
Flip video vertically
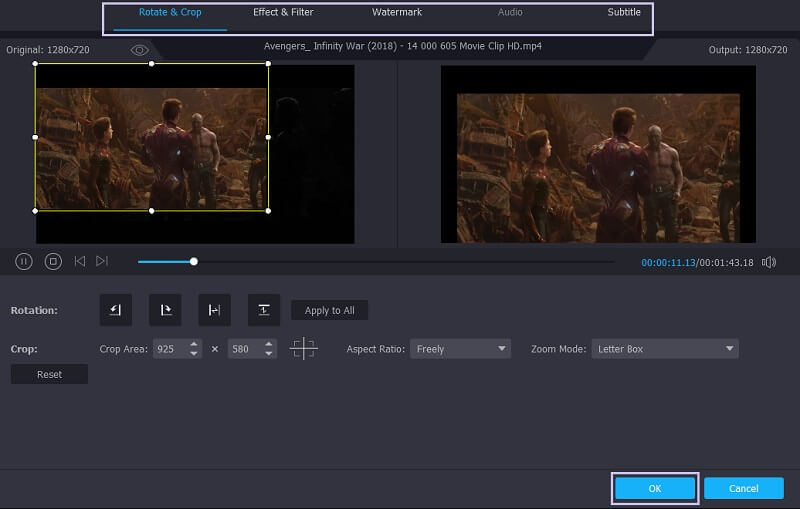[263, 310]
